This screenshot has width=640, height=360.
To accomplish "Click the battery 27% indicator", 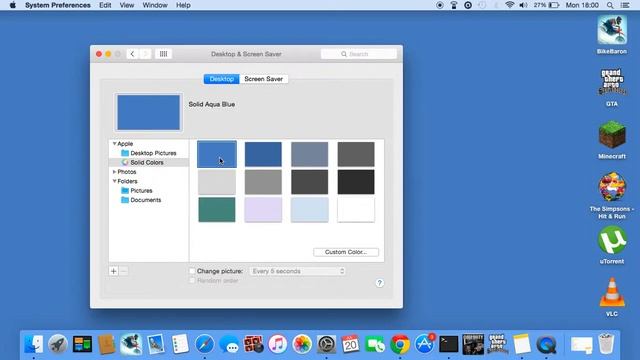I will [546, 5].
